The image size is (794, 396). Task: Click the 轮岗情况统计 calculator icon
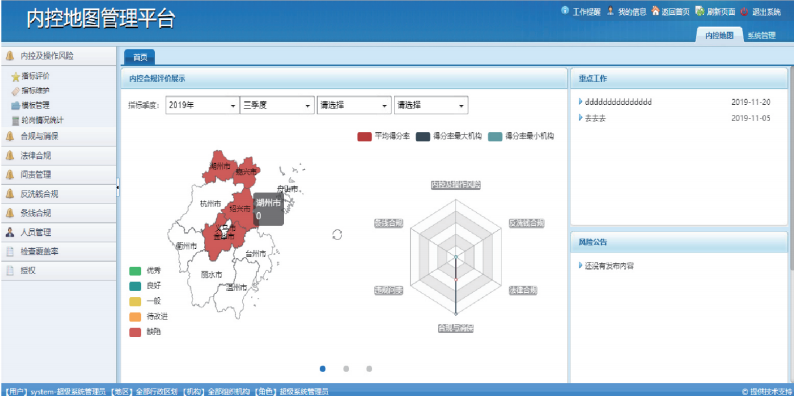click(x=16, y=121)
